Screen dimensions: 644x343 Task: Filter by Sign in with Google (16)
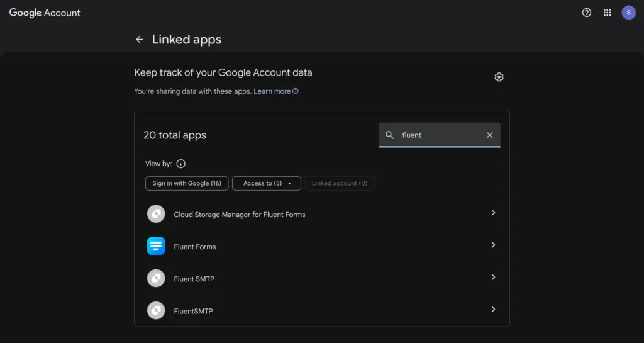[x=187, y=183]
